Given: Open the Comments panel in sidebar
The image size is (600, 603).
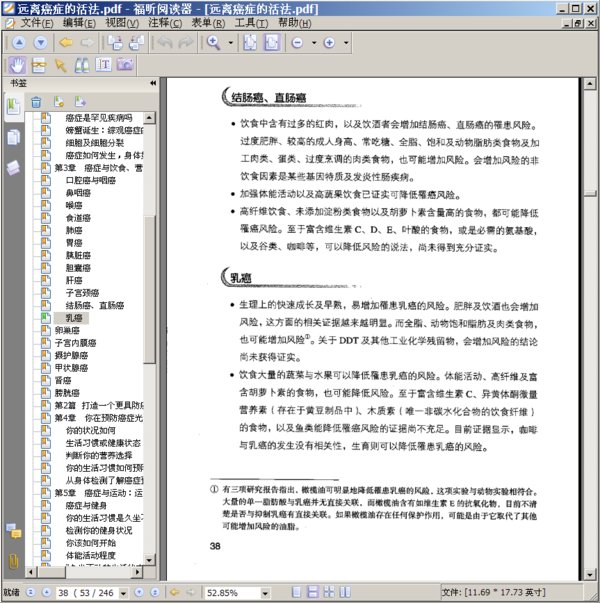Looking at the screenshot, I should (x=13, y=531).
